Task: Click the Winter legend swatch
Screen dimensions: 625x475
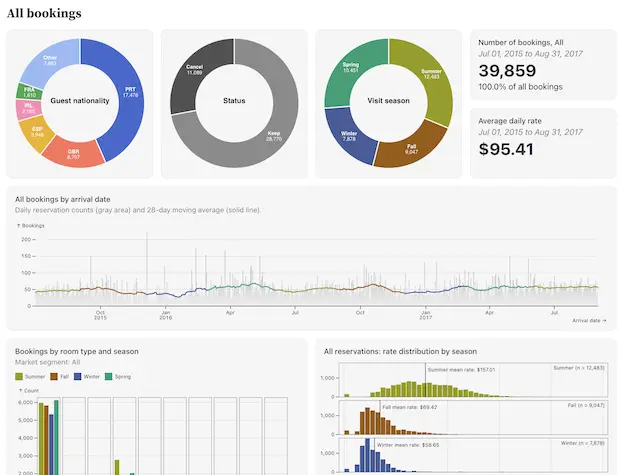Action: coord(79,376)
